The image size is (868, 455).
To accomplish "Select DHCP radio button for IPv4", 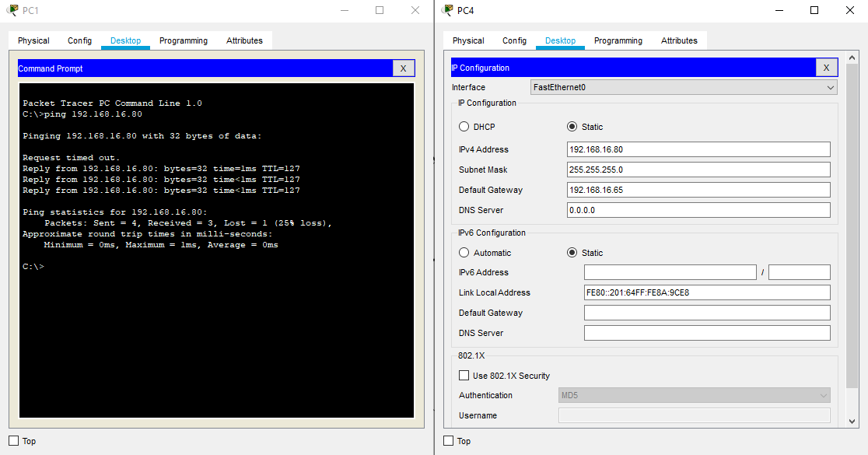I will coord(464,127).
